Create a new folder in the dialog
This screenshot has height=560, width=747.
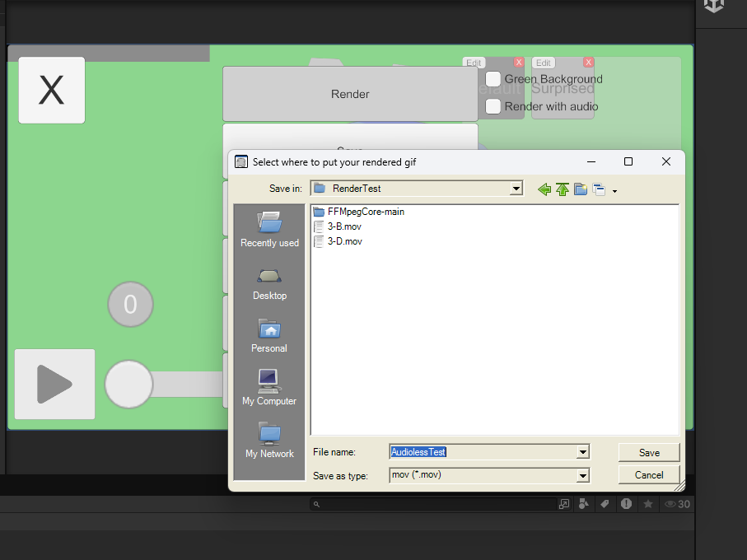coord(581,189)
